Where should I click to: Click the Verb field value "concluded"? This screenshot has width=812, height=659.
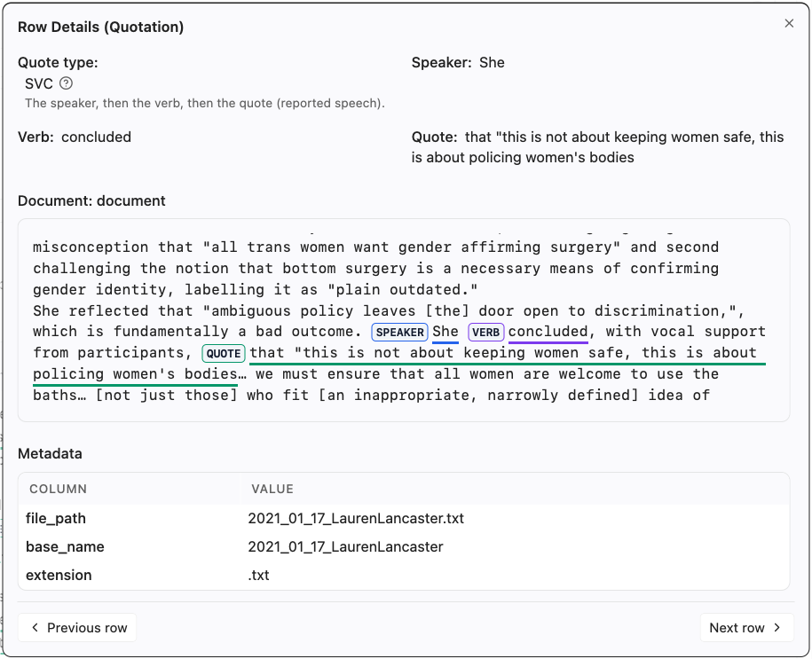[97, 137]
